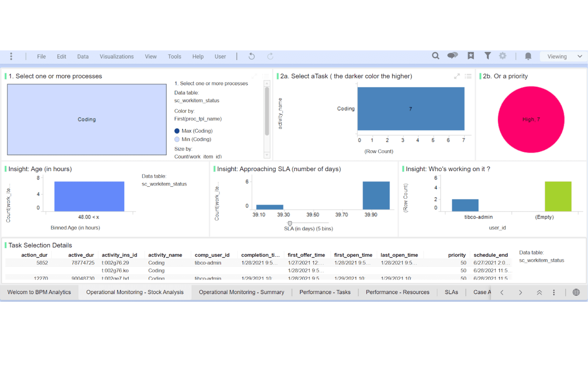The width and height of the screenshot is (588, 369).
Task: Open the User menu
Action: point(220,57)
